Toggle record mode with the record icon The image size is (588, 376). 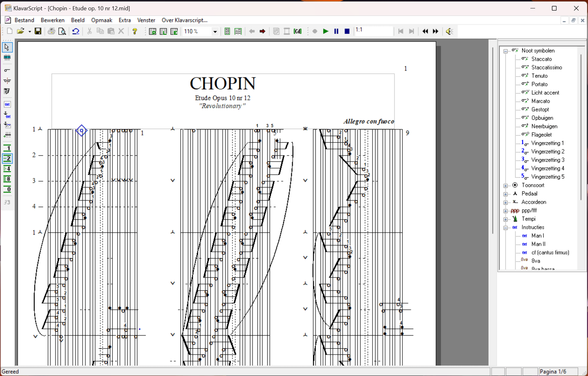[315, 31]
